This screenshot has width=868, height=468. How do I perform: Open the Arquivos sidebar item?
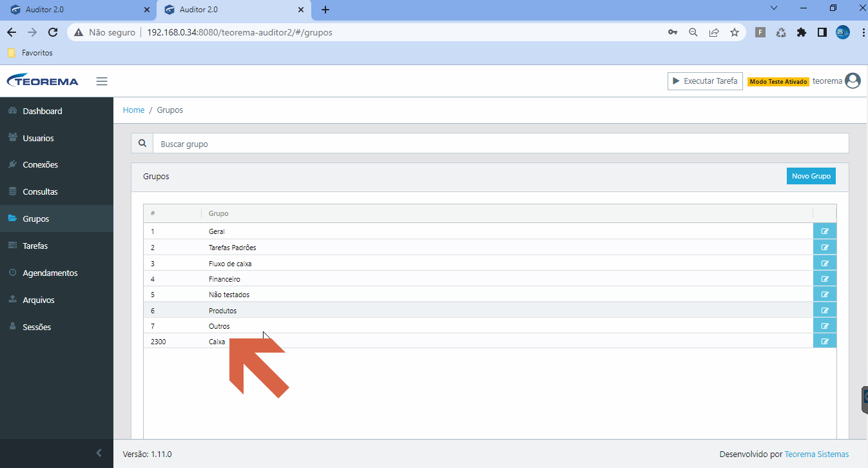click(x=56, y=300)
